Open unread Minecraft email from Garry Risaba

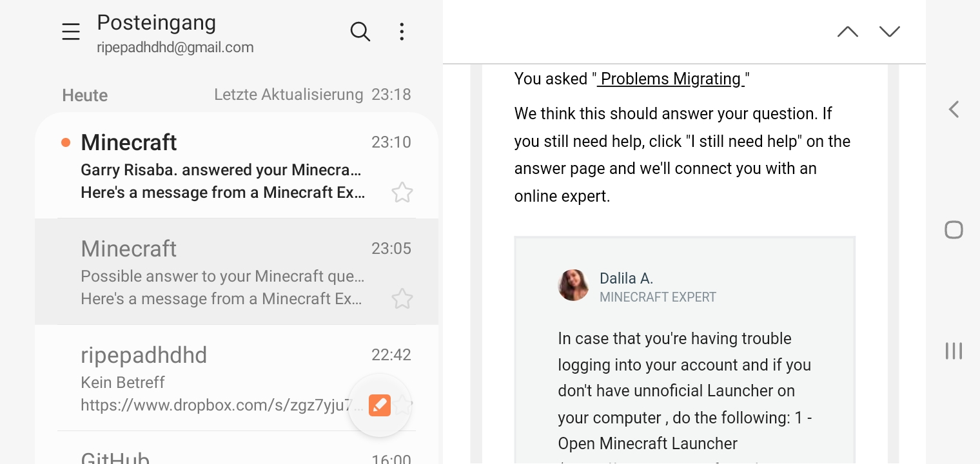(237, 166)
